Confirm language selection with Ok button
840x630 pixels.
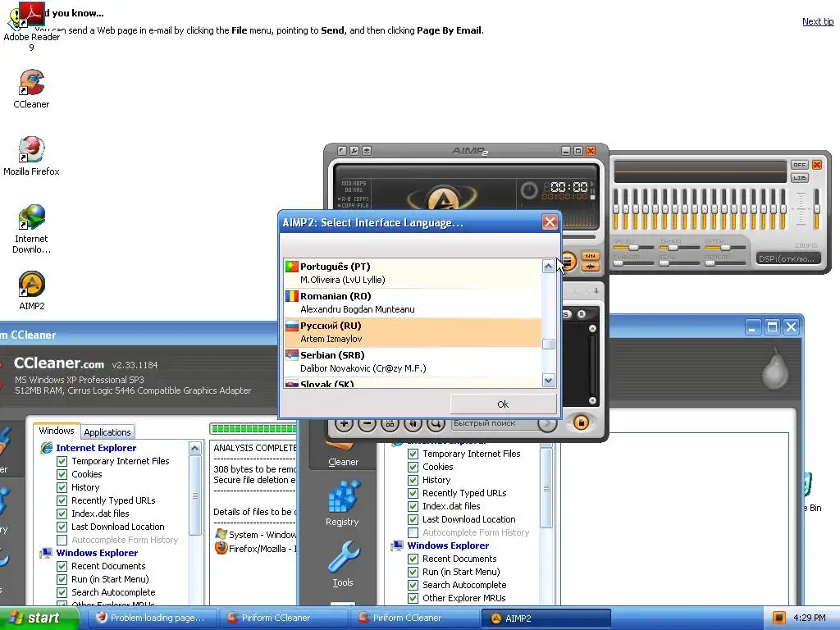503,404
